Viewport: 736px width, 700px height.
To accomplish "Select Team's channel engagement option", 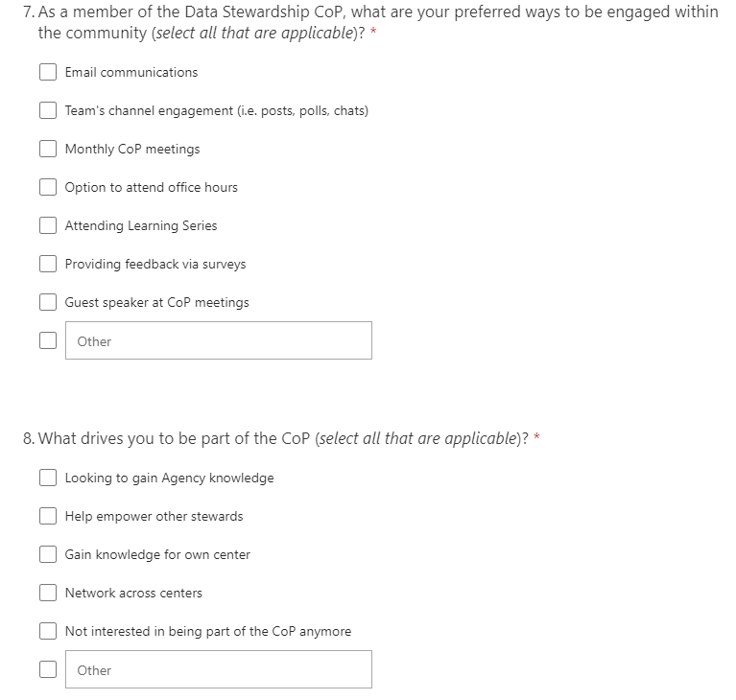I will click(x=48, y=111).
